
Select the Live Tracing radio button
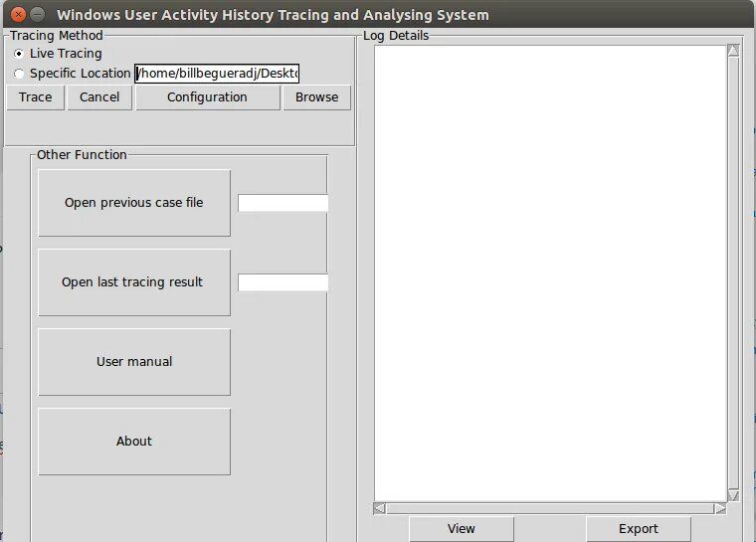pos(19,54)
